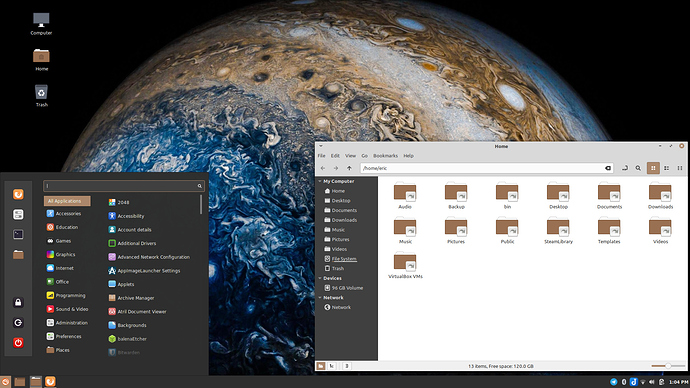Viewport: 690px width, 388px height.
Task: Click the up-directory arrow in file manager
Action: 349,168
